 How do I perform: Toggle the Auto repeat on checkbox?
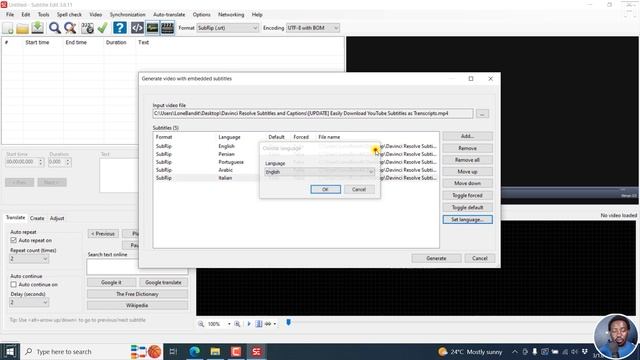pyautogui.click(x=13, y=240)
